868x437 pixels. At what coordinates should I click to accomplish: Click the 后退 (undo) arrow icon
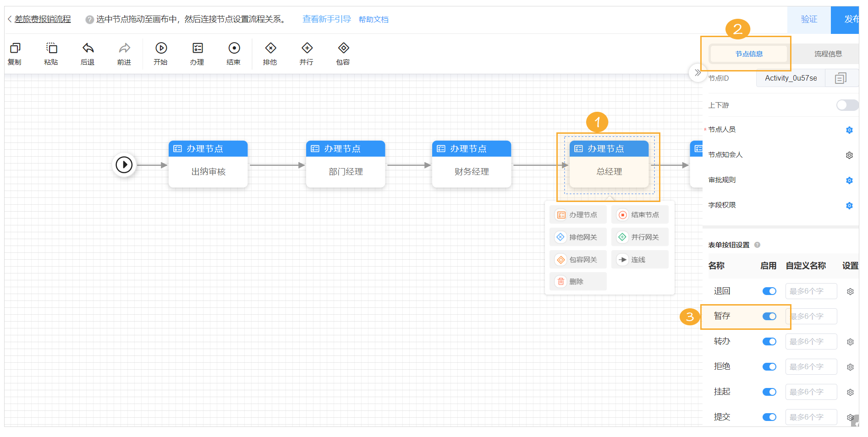(88, 49)
